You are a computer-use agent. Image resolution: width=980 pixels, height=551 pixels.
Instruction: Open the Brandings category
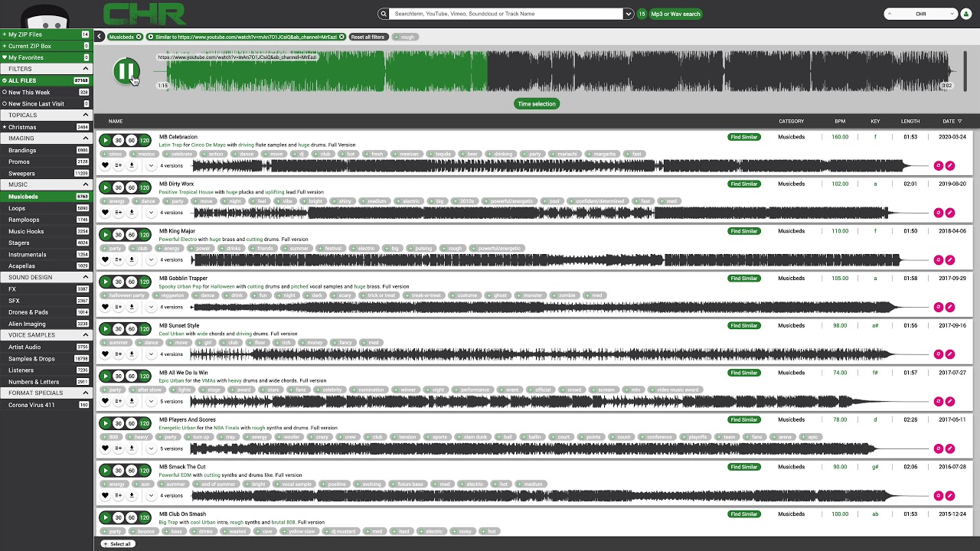46,150
